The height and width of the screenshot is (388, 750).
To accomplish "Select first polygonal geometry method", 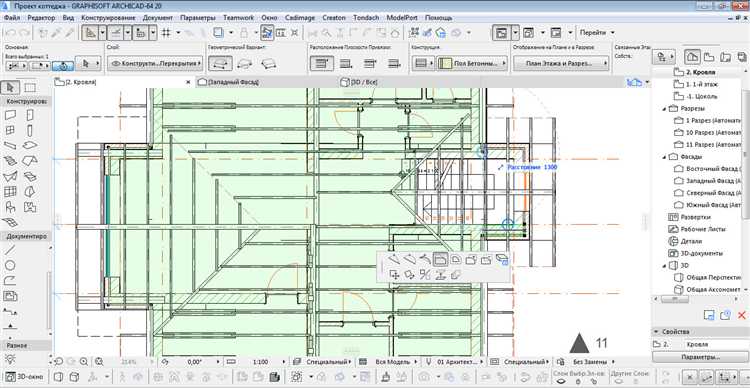I will 221,63.
